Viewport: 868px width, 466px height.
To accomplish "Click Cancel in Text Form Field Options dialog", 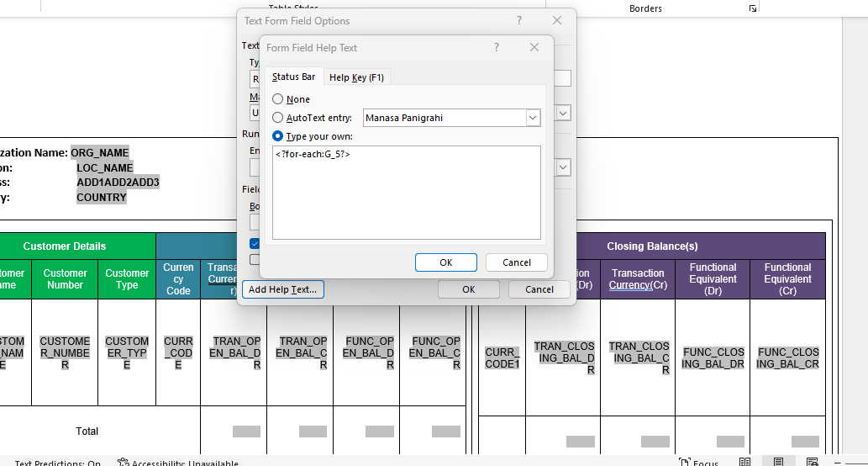I will pyautogui.click(x=539, y=289).
